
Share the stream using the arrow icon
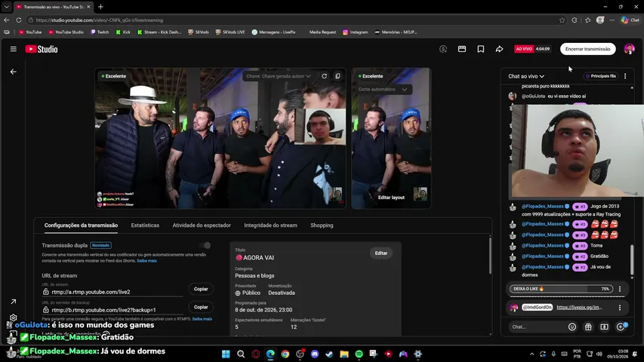tap(499, 49)
